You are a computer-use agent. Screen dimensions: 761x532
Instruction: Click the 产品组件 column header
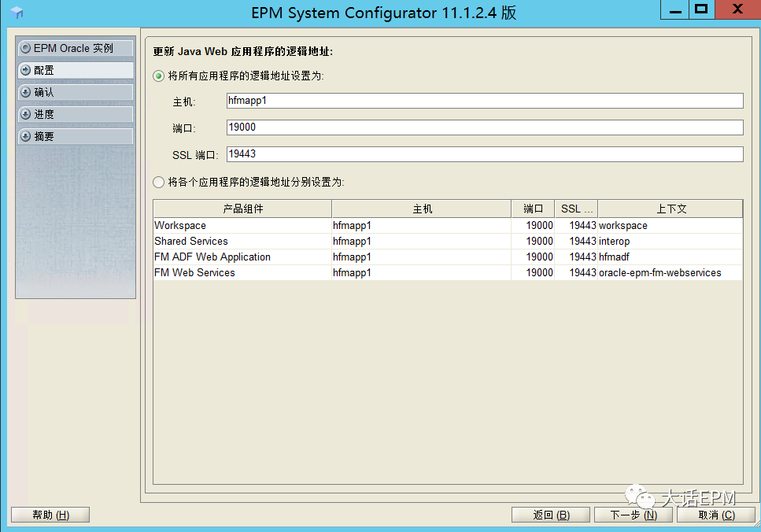(242, 209)
